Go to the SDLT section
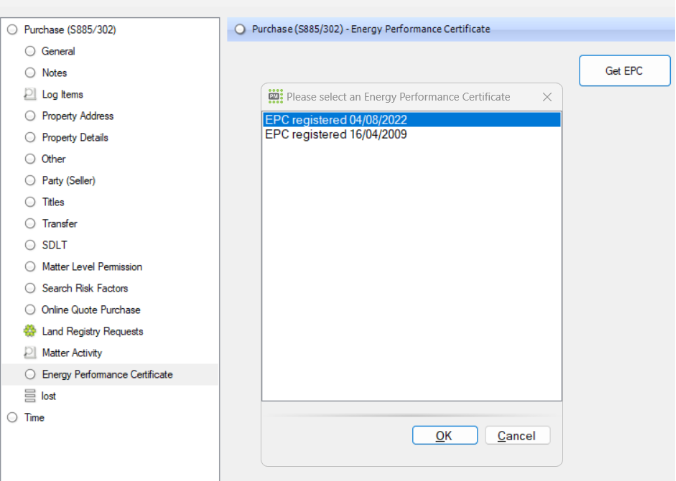This screenshot has width=676, height=481. pyautogui.click(x=54, y=245)
